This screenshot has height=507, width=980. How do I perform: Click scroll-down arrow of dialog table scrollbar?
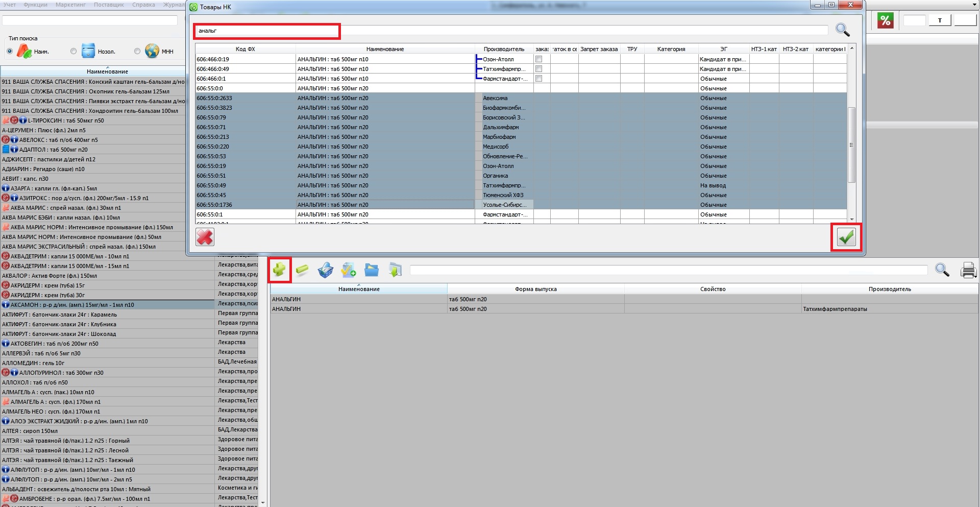851,219
